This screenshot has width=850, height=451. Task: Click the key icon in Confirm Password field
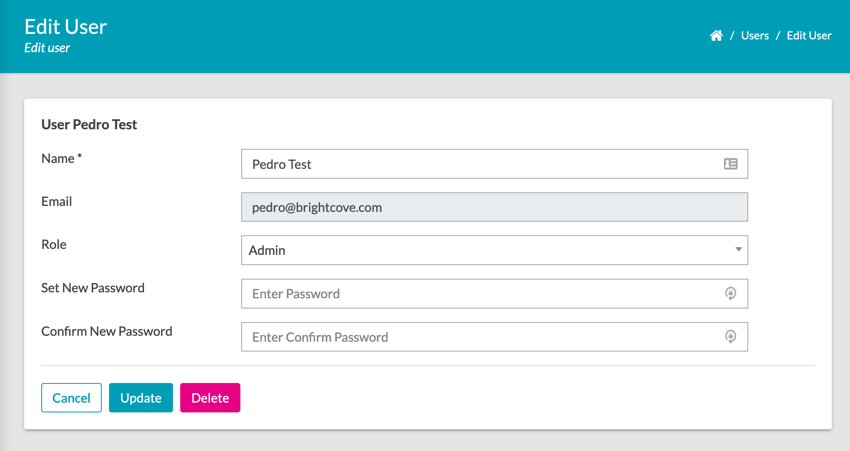(731, 337)
